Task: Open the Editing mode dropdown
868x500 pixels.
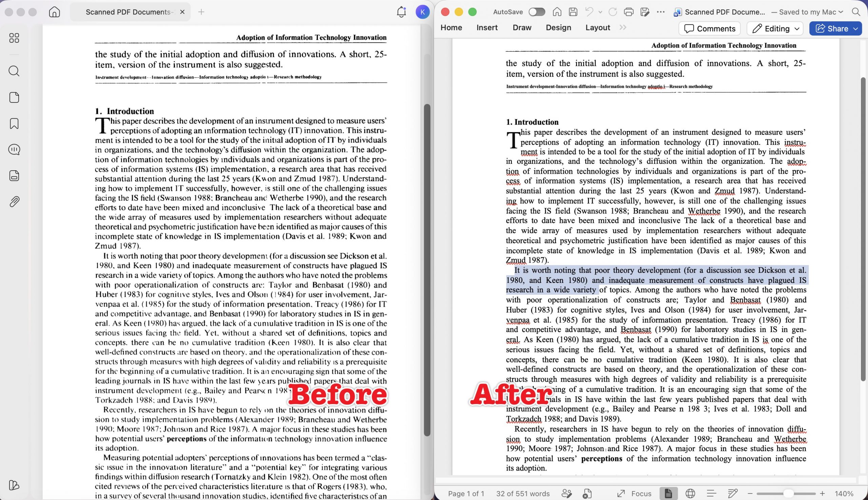Action: tap(775, 28)
